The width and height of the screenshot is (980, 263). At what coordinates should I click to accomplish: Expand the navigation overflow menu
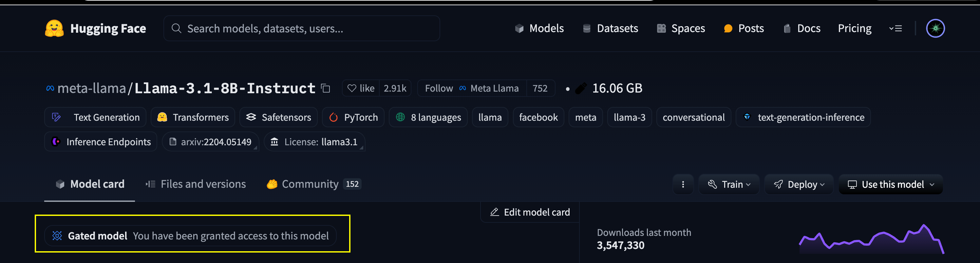(895, 28)
